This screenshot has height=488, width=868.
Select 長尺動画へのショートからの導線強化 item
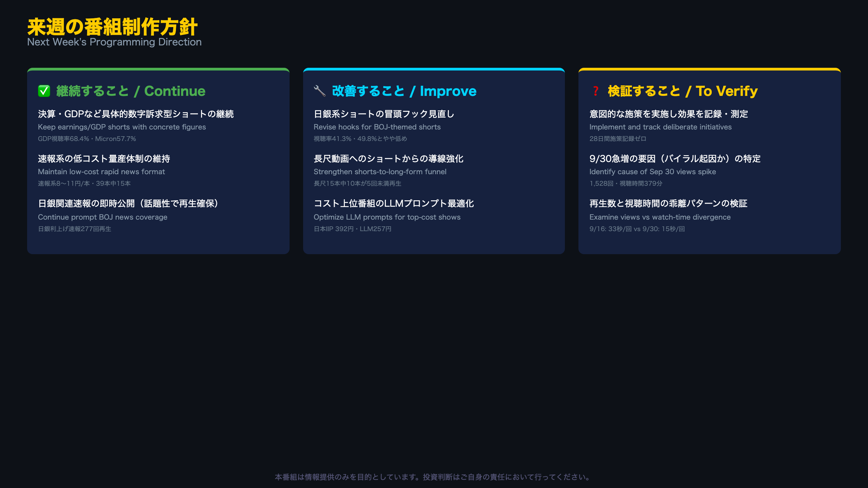click(388, 159)
